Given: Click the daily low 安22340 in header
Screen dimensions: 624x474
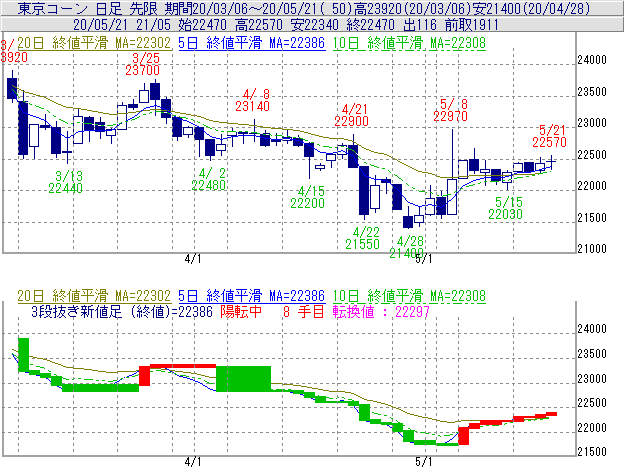Looking at the screenshot, I should coord(315,25).
